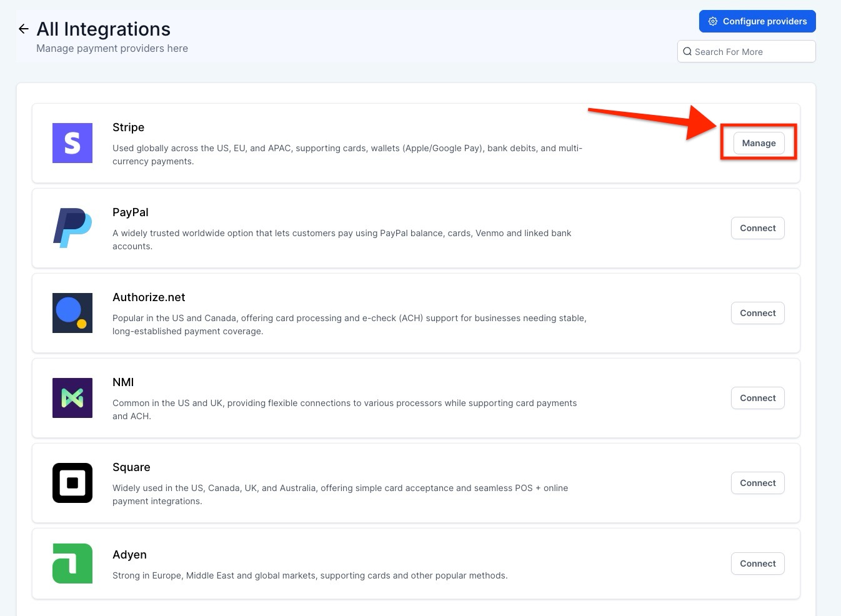The width and height of the screenshot is (841, 616).
Task: Click the NMI logo icon
Action: click(x=72, y=398)
